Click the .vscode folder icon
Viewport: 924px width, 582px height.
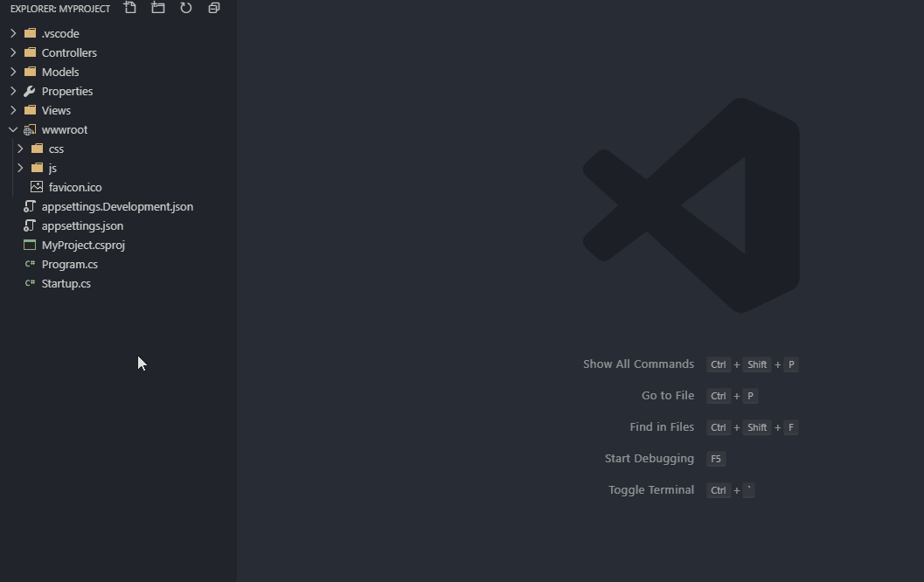point(30,33)
